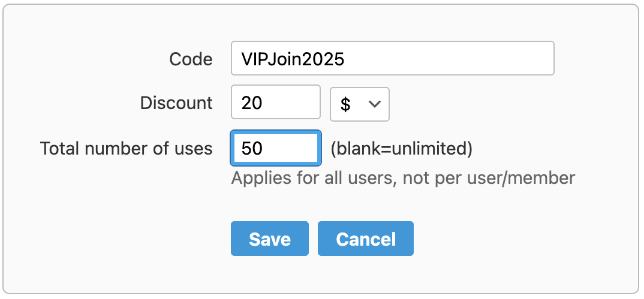Click the value 20 in Discount

(x=252, y=103)
